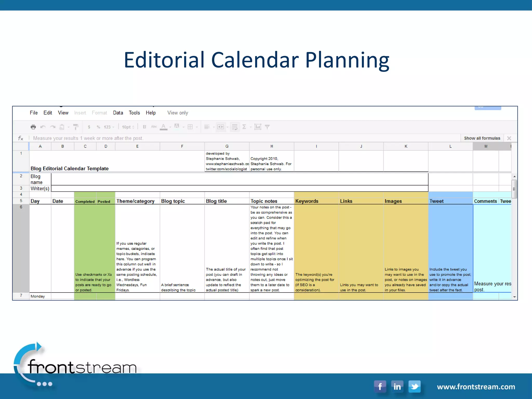532x399 pixels.
Task: Select the Paint format roller icon
Action: coord(76,127)
